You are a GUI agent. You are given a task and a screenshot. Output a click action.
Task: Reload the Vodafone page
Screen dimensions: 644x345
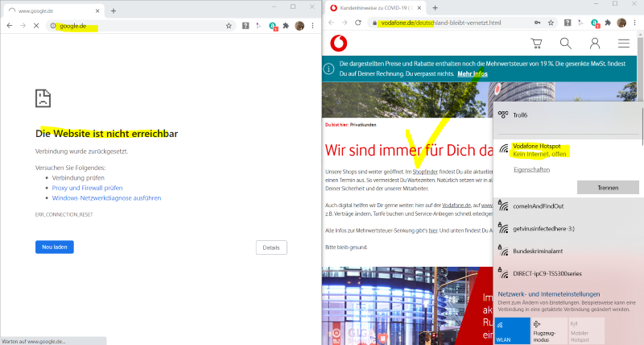click(x=358, y=23)
